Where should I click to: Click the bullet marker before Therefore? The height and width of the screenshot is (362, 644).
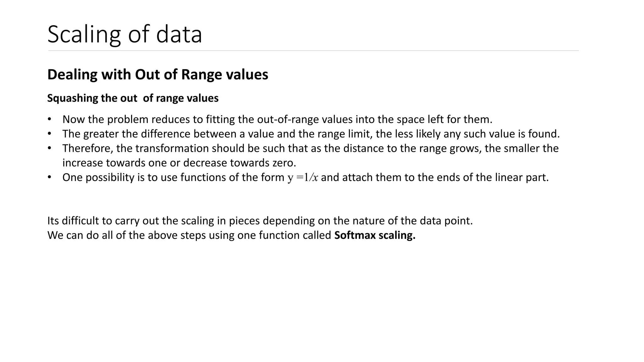pyautogui.click(x=49, y=148)
